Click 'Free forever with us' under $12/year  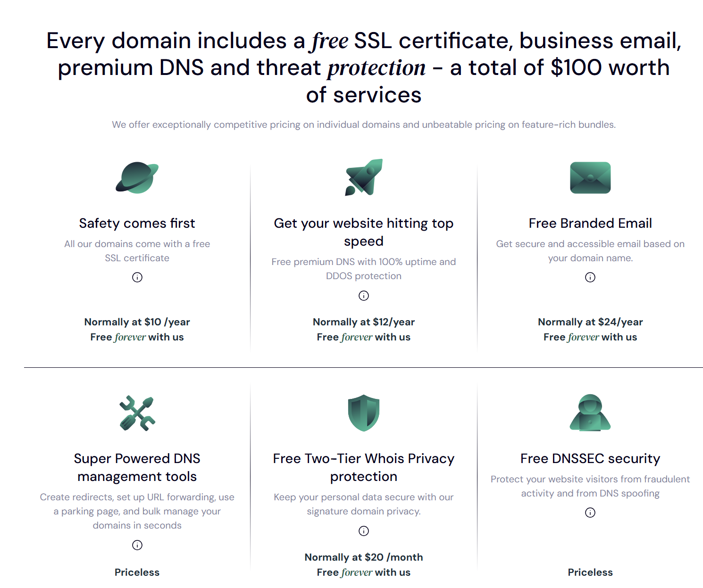pyautogui.click(x=364, y=337)
